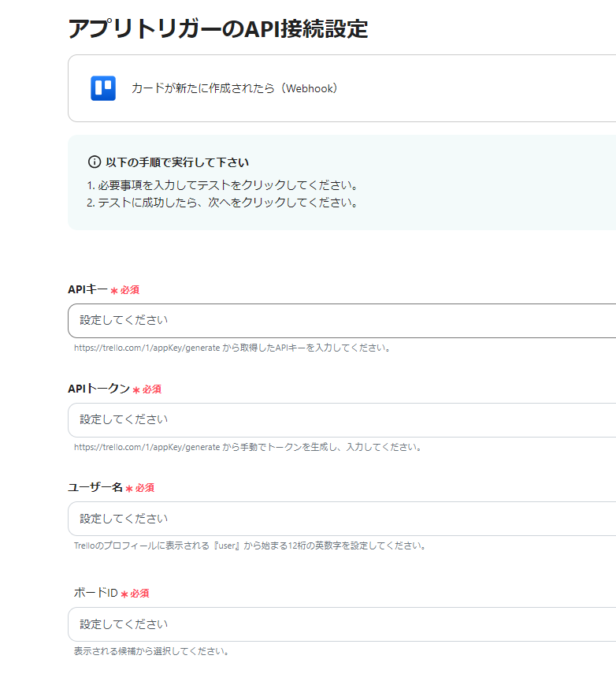Click the APIキー field label
Viewport: 616px width, 674px height.
87,289
